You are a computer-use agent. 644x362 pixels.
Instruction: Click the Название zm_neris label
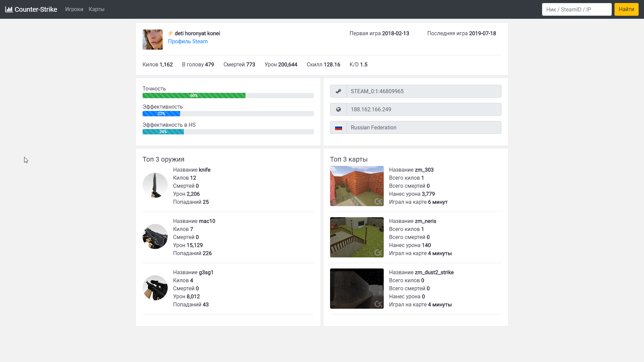click(x=413, y=221)
